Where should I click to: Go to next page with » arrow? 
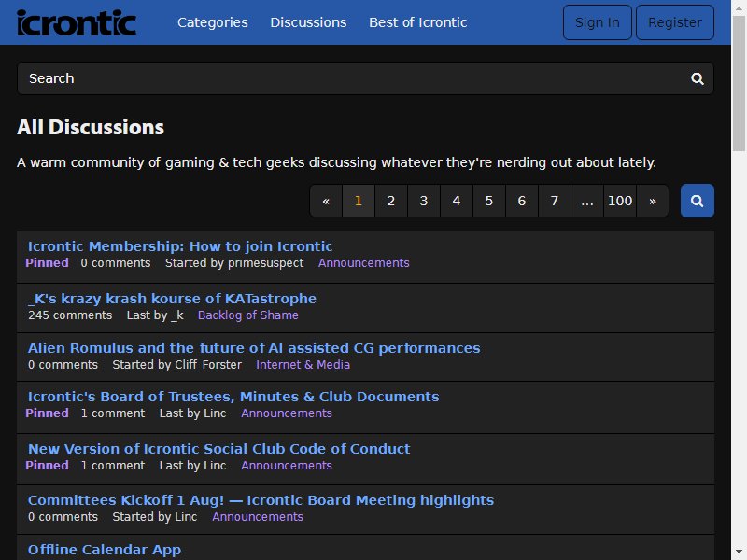pyautogui.click(x=653, y=201)
